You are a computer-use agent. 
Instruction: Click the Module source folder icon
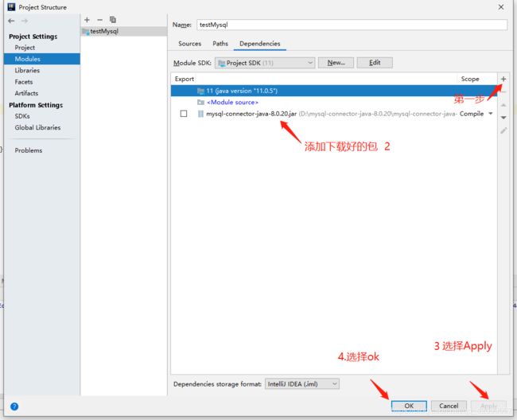pyautogui.click(x=200, y=102)
